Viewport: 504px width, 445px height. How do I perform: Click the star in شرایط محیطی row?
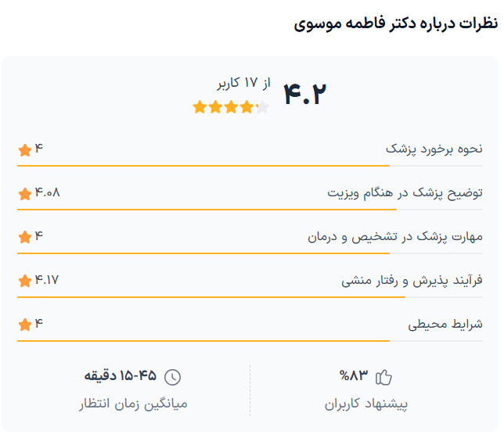tap(25, 324)
